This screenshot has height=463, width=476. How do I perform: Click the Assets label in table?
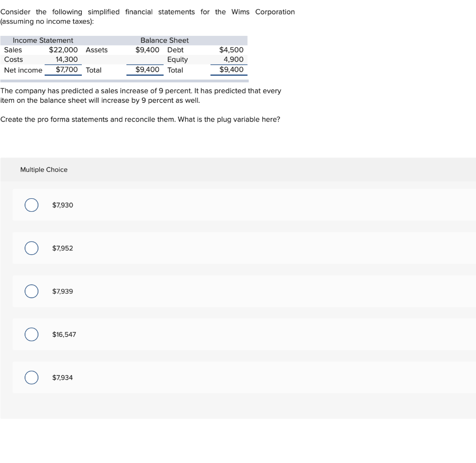[97, 50]
